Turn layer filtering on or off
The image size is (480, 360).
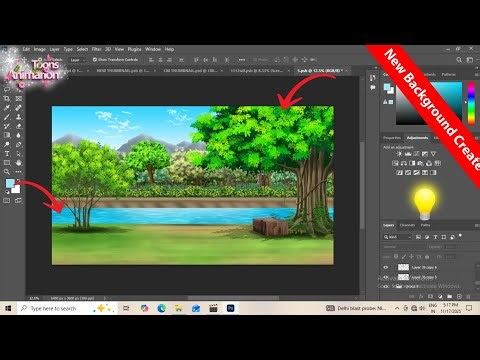pyautogui.click(x=460, y=236)
